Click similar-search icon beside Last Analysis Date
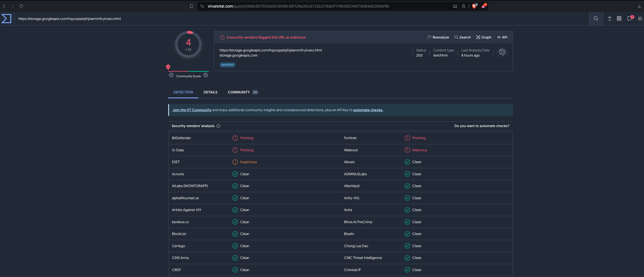 (502, 52)
